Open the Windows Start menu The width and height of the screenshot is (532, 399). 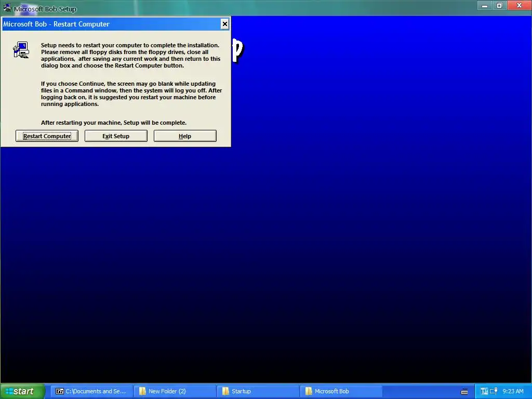[x=22, y=391]
